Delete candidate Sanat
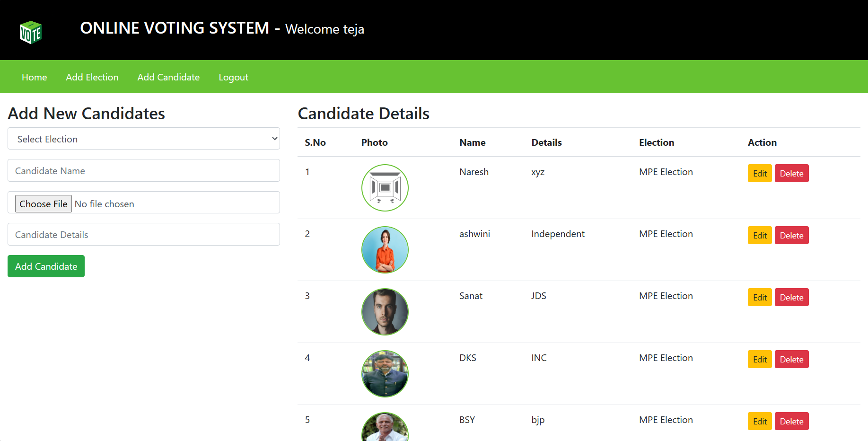868x441 pixels. click(791, 297)
